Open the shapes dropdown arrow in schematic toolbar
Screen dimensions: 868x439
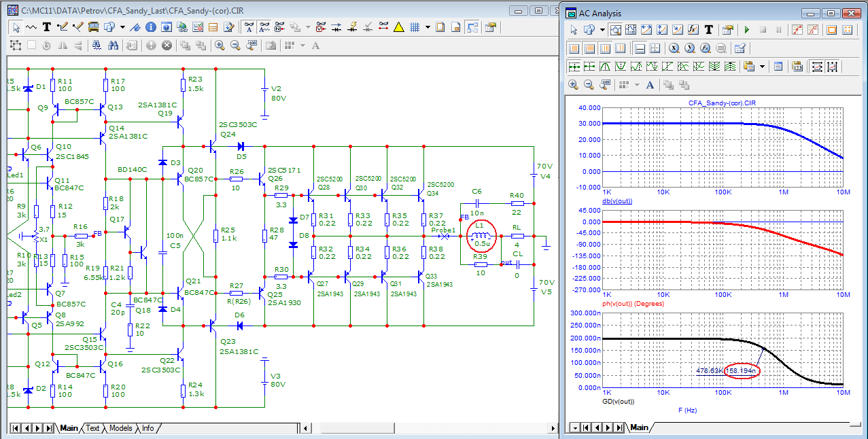click(x=122, y=27)
